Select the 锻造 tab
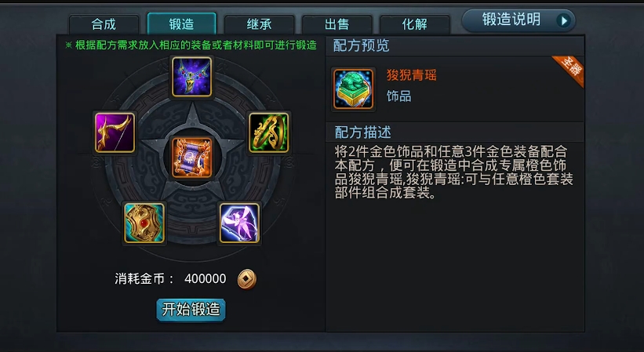Viewport: 644px width, 352px height. coord(181,24)
